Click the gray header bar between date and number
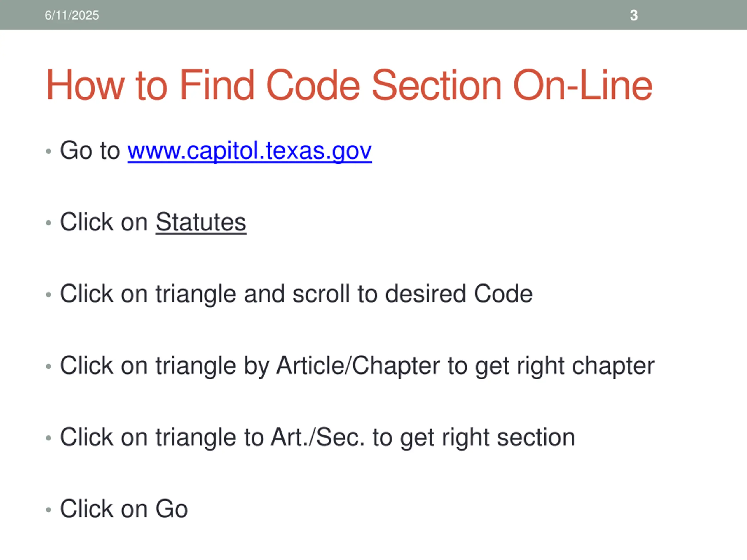 point(365,15)
